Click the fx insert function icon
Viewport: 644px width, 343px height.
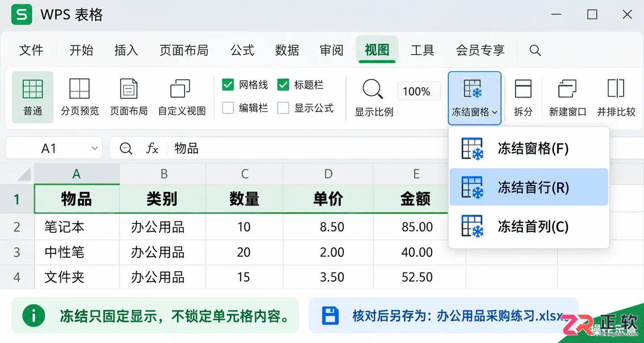[x=152, y=148]
